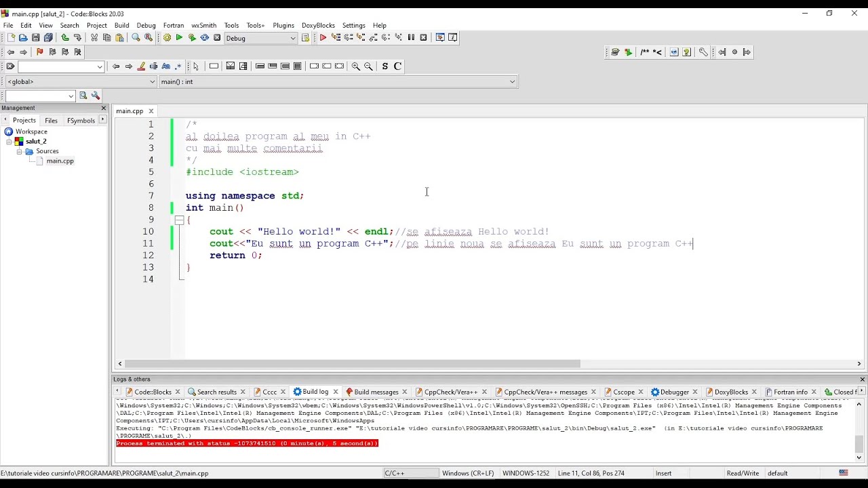
Task: Save the file with the floppy icon
Action: click(x=36, y=38)
